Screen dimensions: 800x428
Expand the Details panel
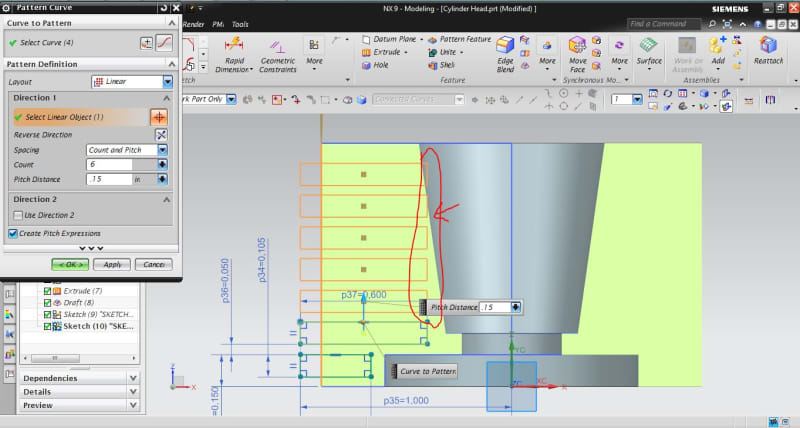click(133, 392)
